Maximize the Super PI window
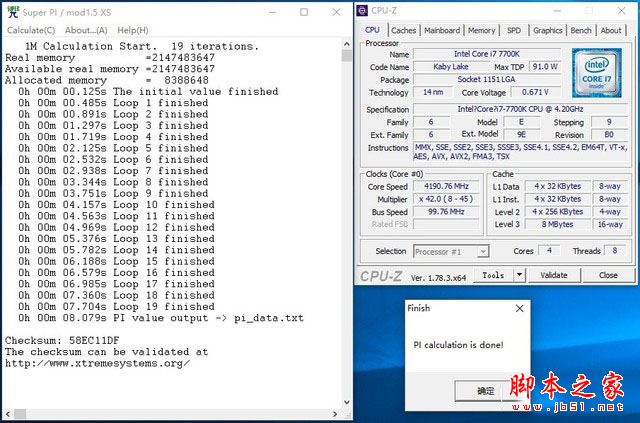The height and width of the screenshot is (423, 640). point(304,12)
